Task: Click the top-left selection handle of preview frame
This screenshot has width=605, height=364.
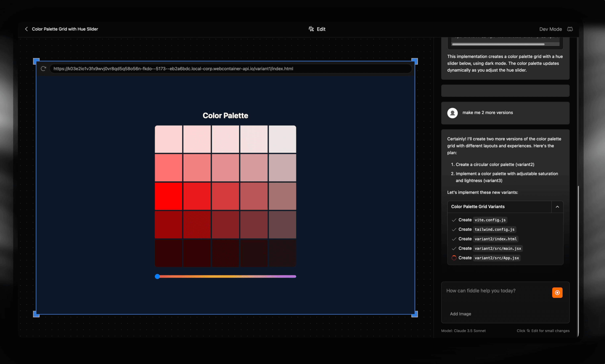Action: click(x=36, y=61)
